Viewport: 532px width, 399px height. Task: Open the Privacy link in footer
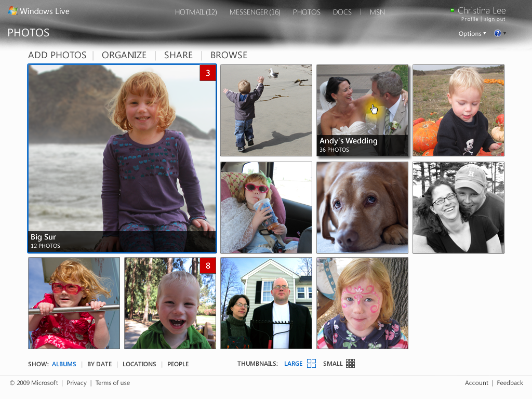pos(76,383)
